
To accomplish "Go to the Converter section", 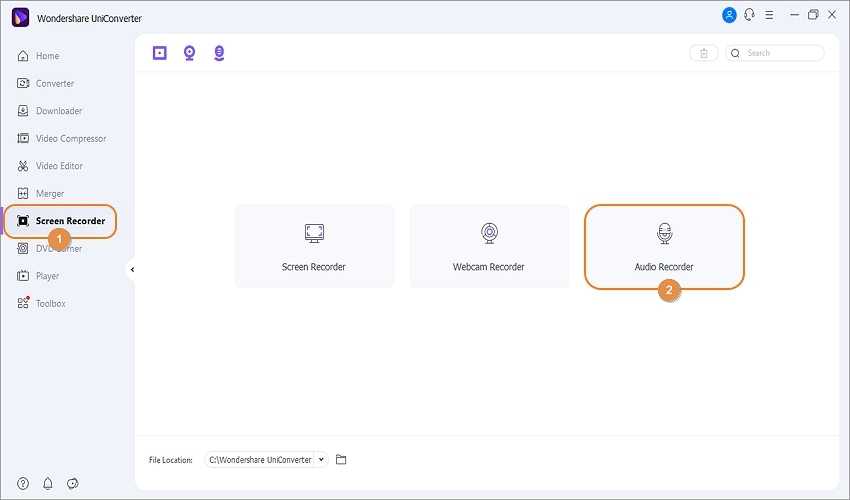I will 54,83.
